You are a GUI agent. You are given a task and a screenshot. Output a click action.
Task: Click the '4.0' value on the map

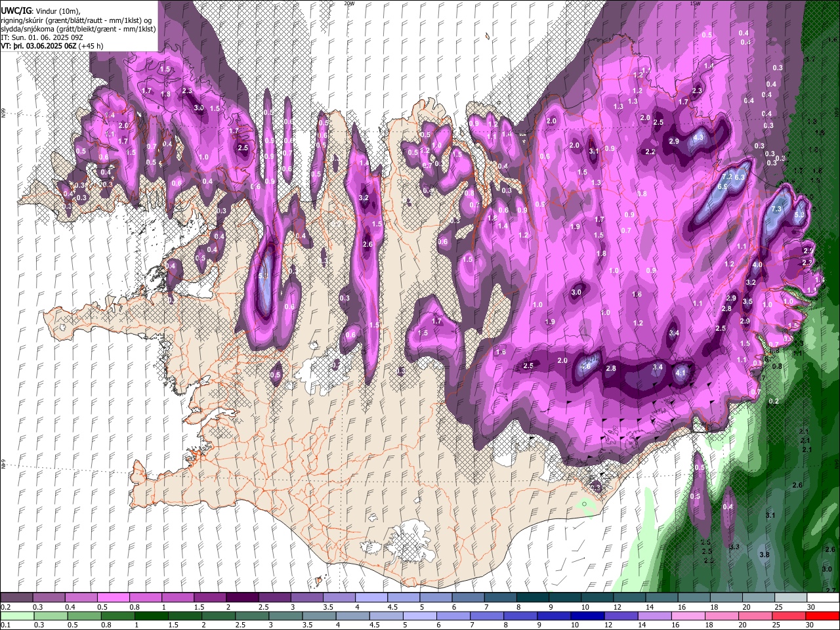coord(757,265)
